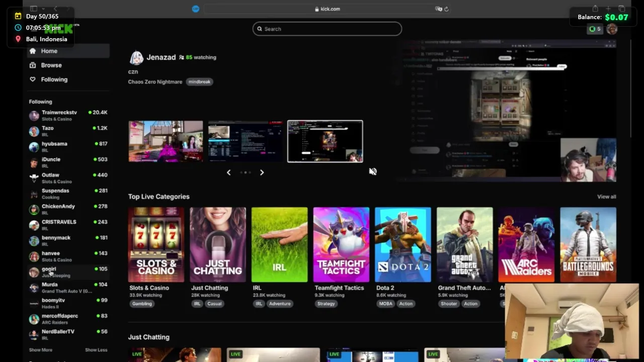Open Jenazad streamer name link
The height and width of the screenshot is (362, 644).
161,57
